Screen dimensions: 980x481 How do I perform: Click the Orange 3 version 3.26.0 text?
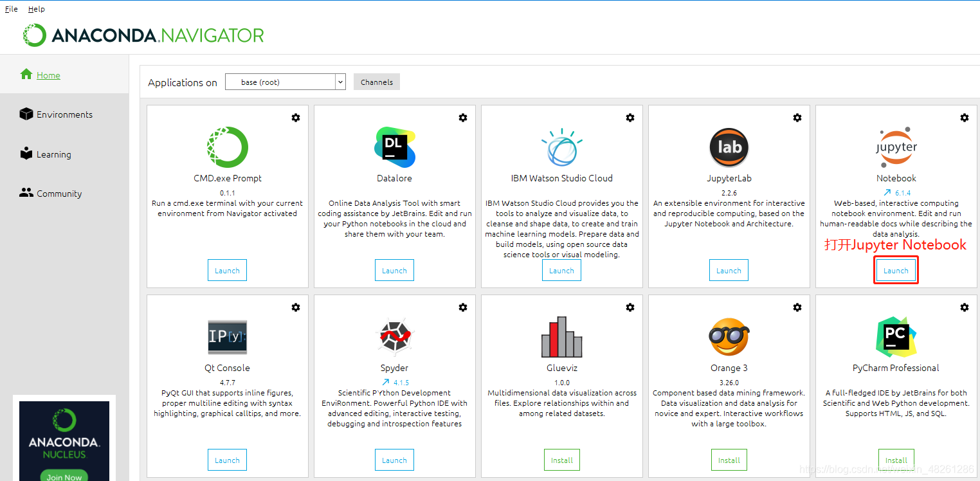[x=729, y=382]
